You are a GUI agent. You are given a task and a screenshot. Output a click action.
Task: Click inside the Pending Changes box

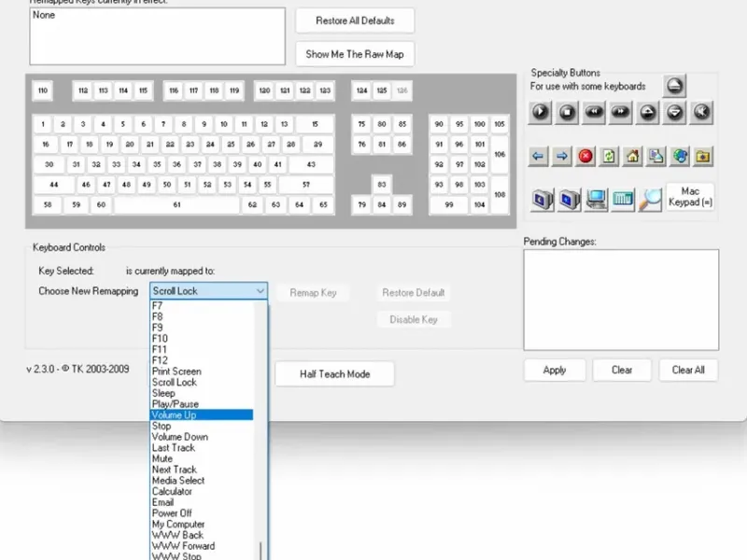click(x=621, y=300)
